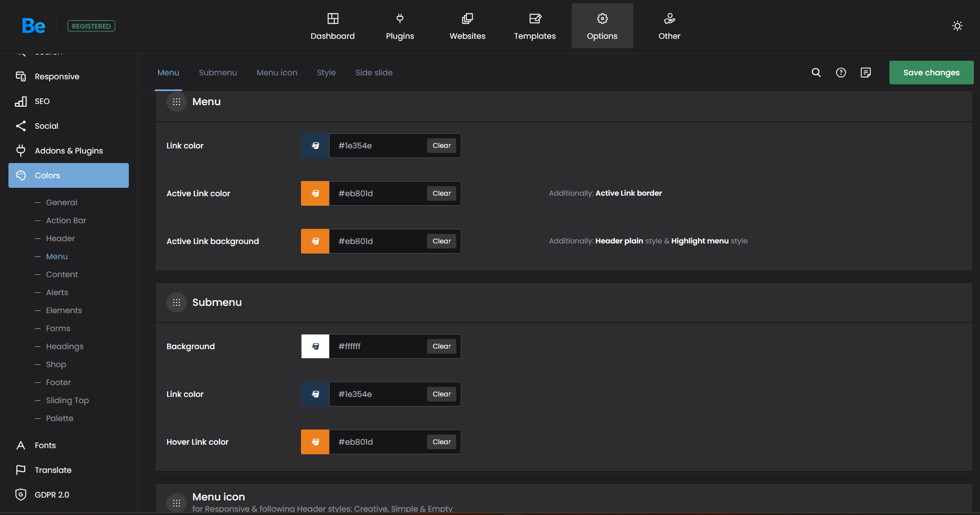
Task: Click the Be logo
Action: (x=34, y=26)
